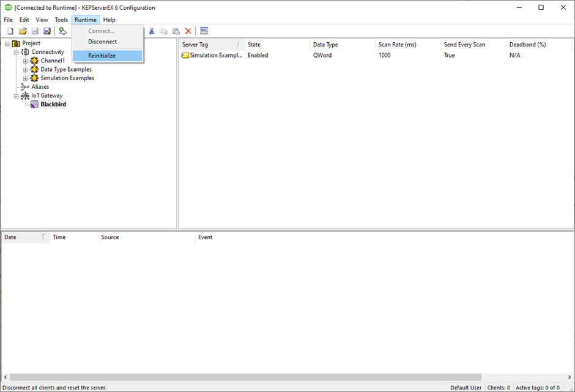
Task: Sort by the Deadband (%) column header
Action: (x=539, y=45)
